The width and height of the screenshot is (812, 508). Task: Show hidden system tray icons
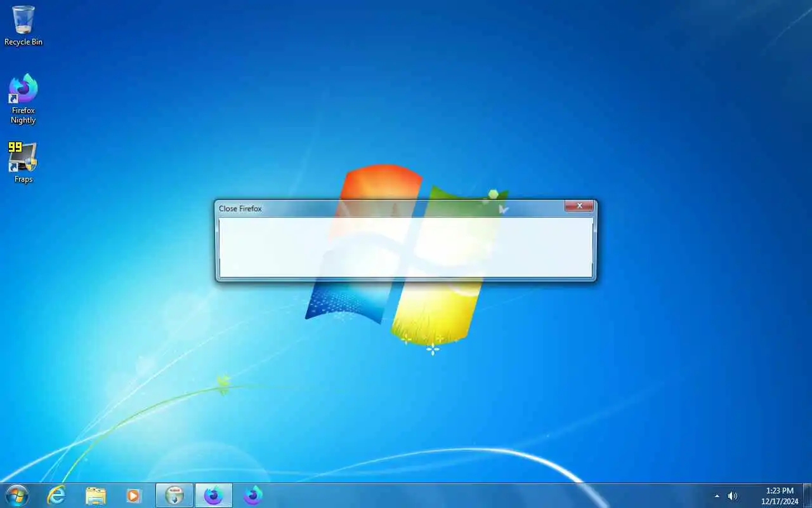(717, 496)
